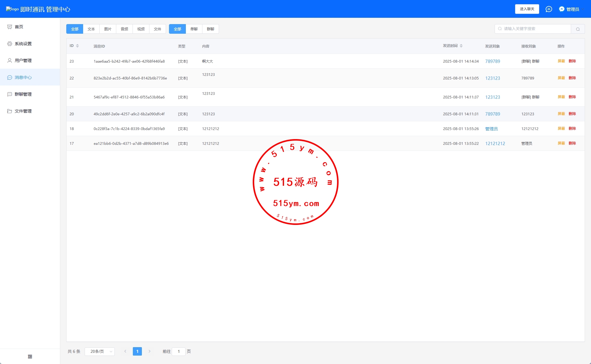Screen dimensions: 591x364
Task: Open the 20条/页 page size dropdown
Action: [x=100, y=351]
